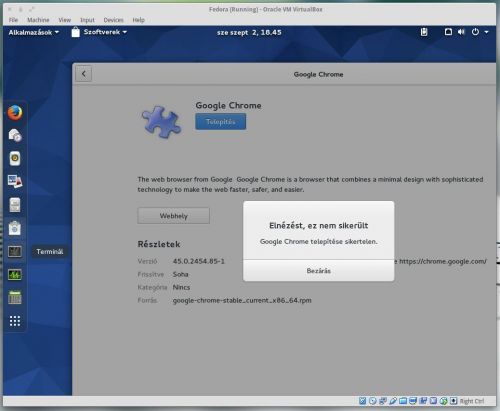
Task: Open System Monitor icon in dock
Action: pos(15,275)
